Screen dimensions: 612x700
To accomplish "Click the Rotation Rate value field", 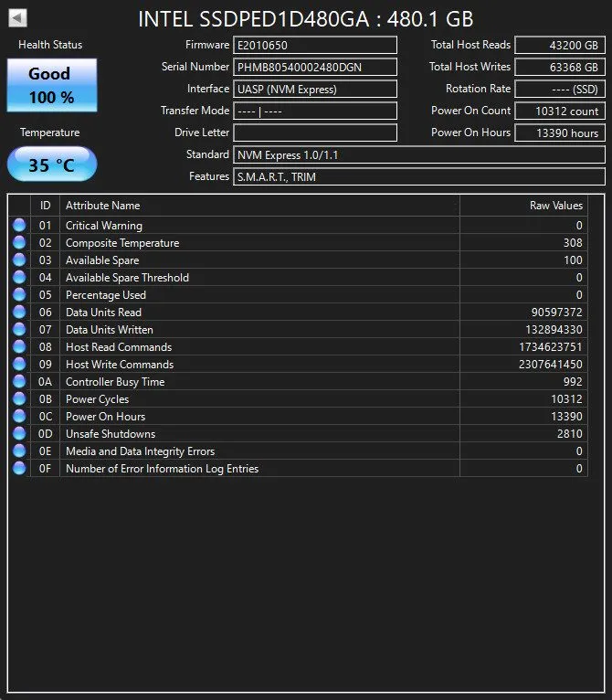I will 560,89.
